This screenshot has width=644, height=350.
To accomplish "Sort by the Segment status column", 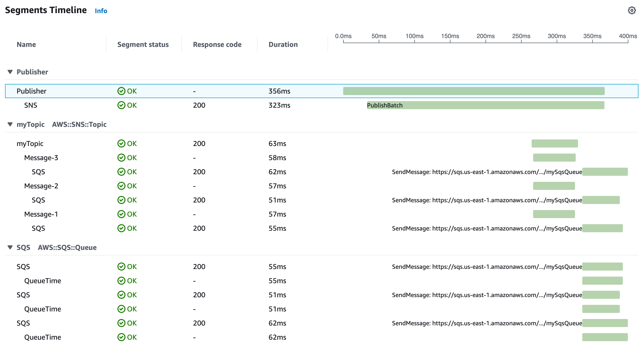I will [143, 44].
